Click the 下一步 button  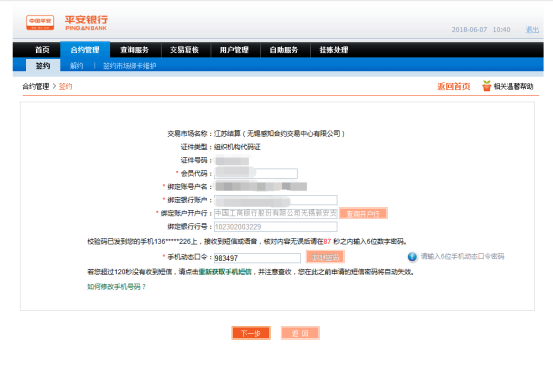click(x=251, y=333)
